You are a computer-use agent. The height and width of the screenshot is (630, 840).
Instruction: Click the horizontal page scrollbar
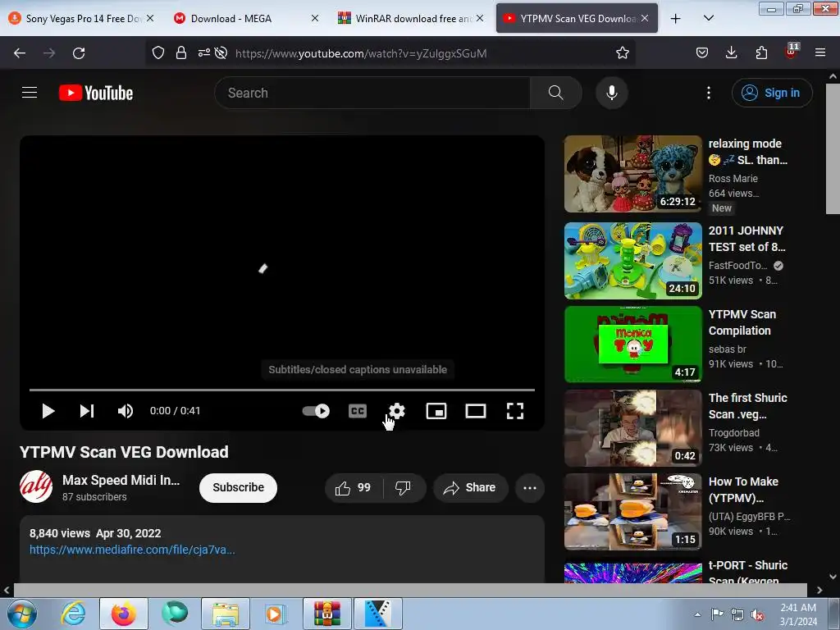pyautogui.click(x=410, y=591)
